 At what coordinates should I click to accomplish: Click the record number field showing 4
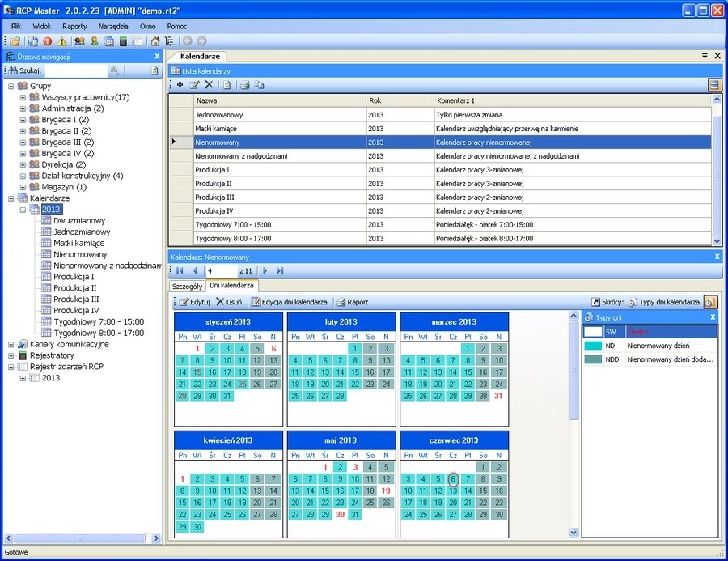click(222, 270)
